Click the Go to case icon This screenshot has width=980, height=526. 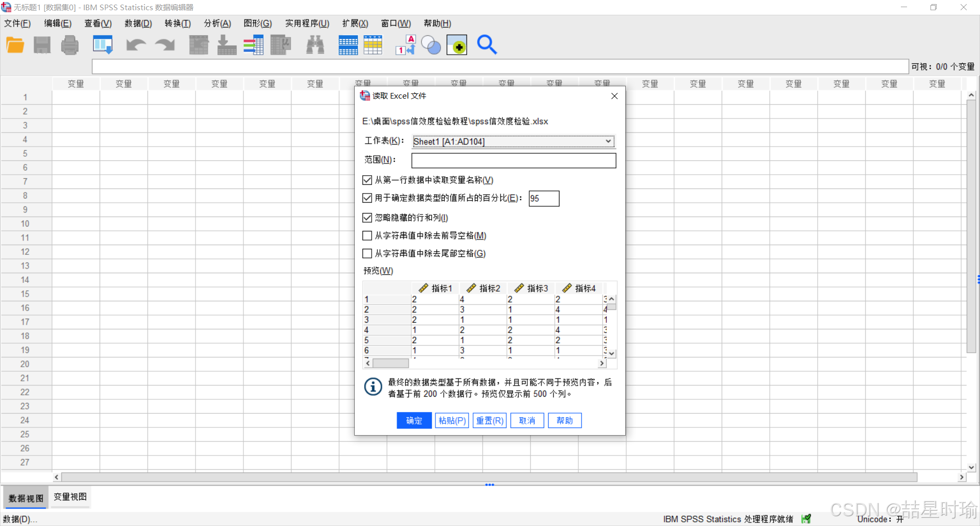pyautogui.click(x=199, y=45)
